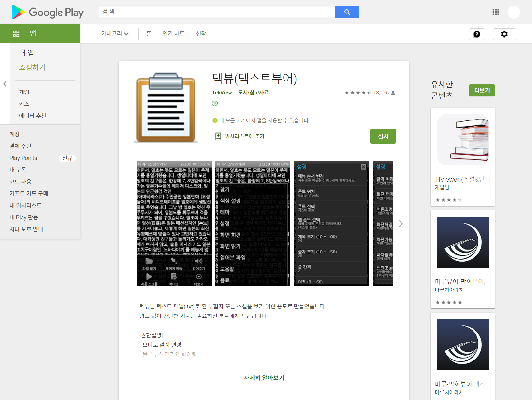Open 내 Play 활동 link

coord(23,217)
